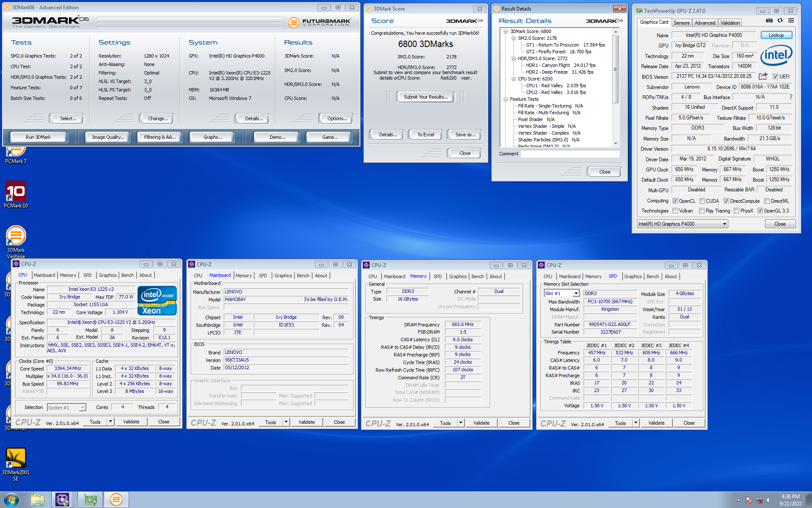Toggle the OpenCL checkbox
Image resolution: width=812 pixels, height=508 pixels.
(675, 201)
